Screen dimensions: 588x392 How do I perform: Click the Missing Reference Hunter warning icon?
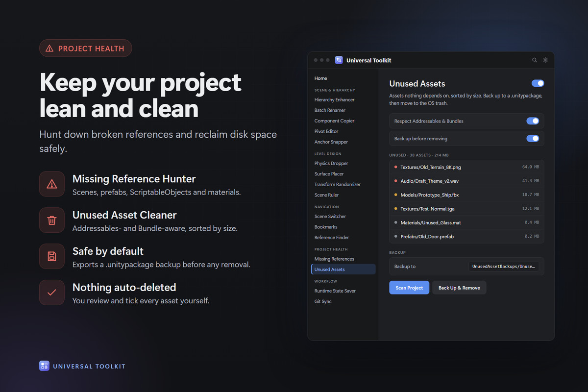point(52,184)
